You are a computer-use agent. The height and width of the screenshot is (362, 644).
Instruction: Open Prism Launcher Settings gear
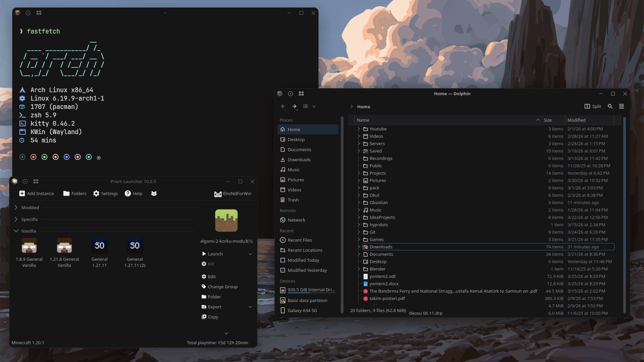click(96, 193)
